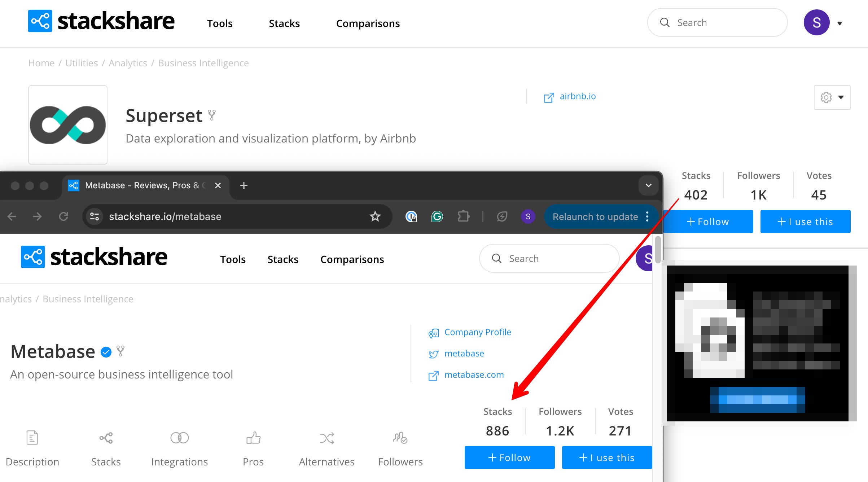868x482 pixels.
Task: Click the StackShare logo in the Superset window
Action: (101, 21)
